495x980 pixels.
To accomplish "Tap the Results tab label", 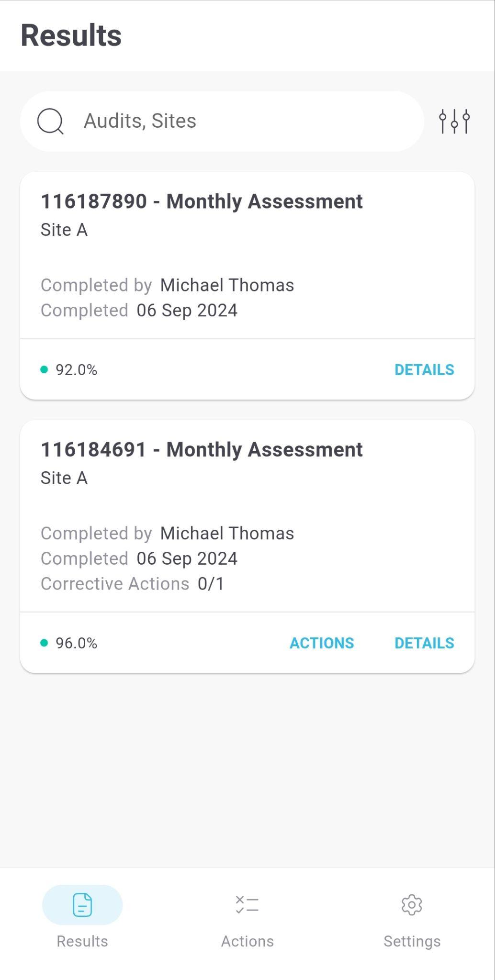I will coord(82,941).
